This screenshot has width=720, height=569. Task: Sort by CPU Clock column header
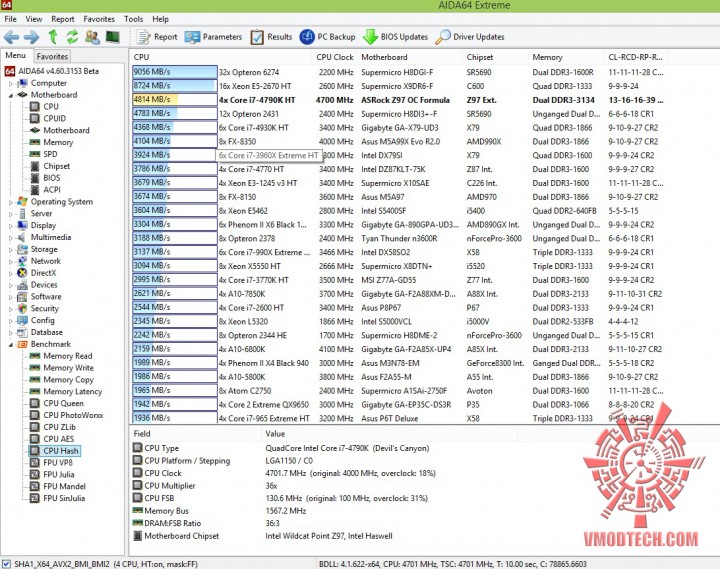coord(334,57)
